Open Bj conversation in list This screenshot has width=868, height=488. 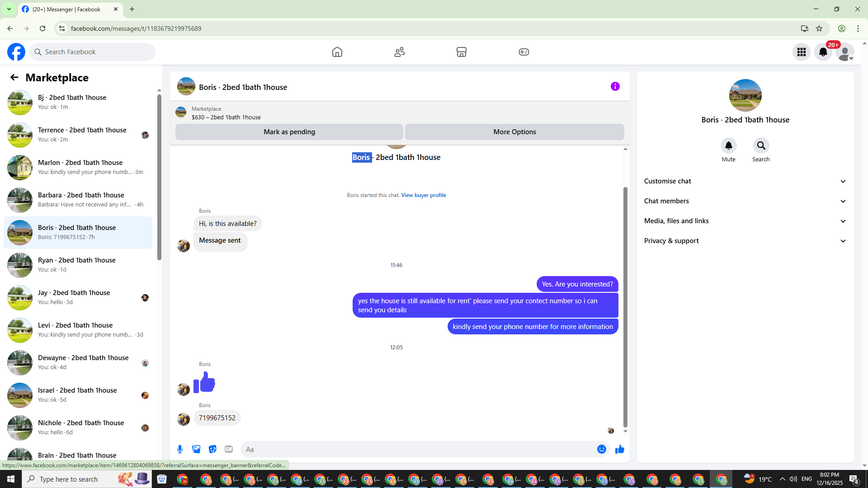[78, 102]
